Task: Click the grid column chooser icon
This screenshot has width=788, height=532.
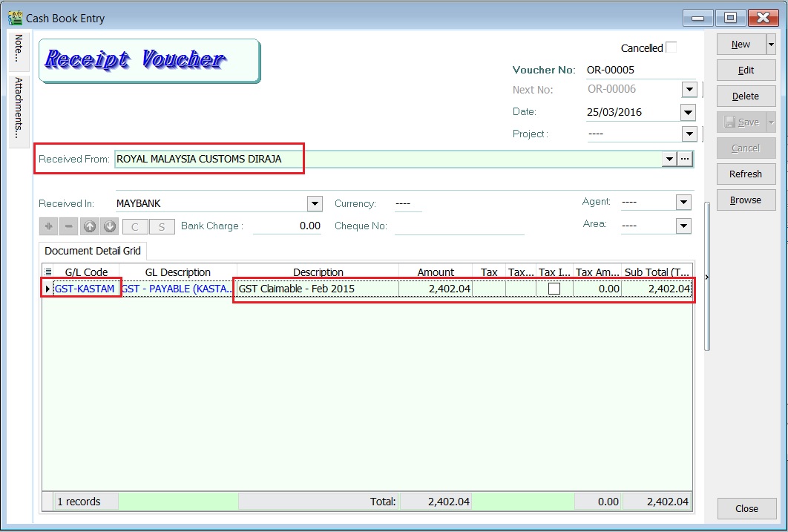Action: pos(48,272)
